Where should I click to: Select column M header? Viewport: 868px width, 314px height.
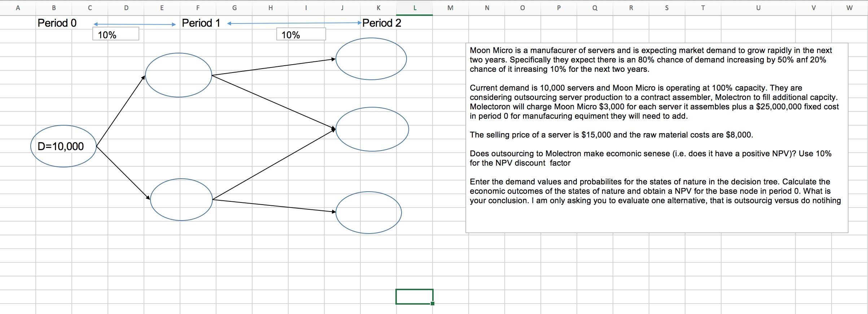(x=451, y=8)
